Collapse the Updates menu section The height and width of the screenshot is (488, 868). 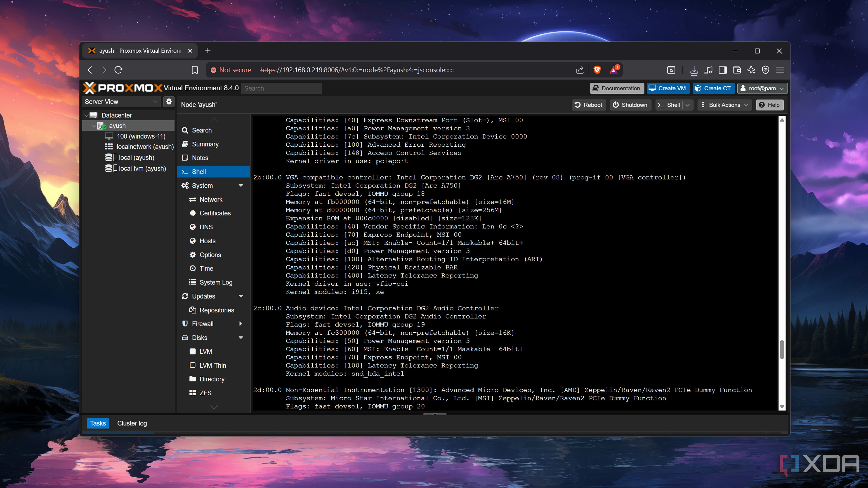click(241, 296)
